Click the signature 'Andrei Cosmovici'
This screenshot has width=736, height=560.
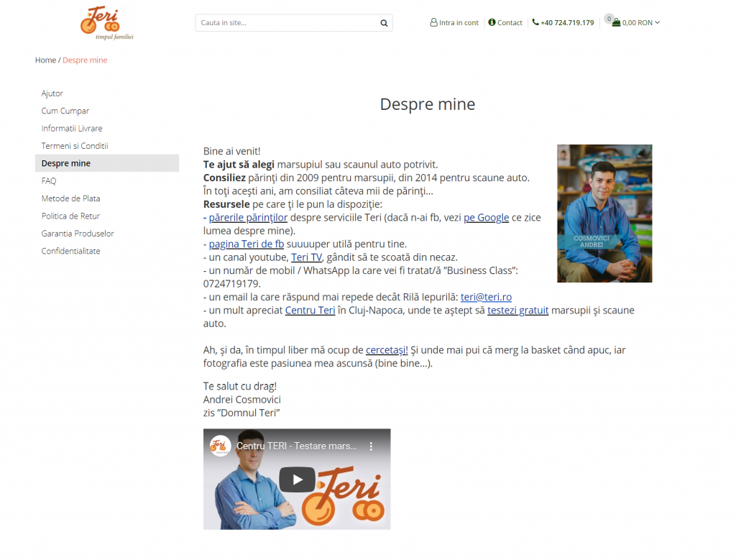point(242,400)
